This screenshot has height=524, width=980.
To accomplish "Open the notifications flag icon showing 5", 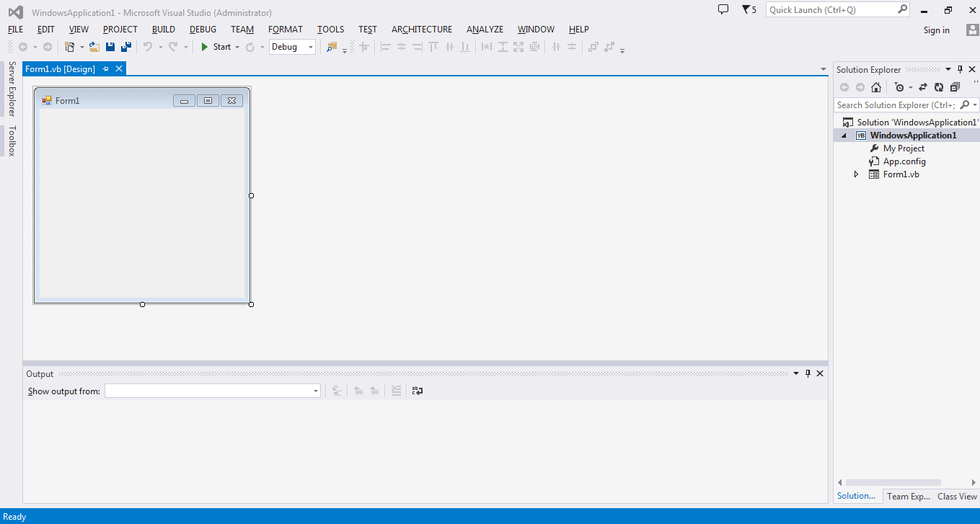I will 749,10.
